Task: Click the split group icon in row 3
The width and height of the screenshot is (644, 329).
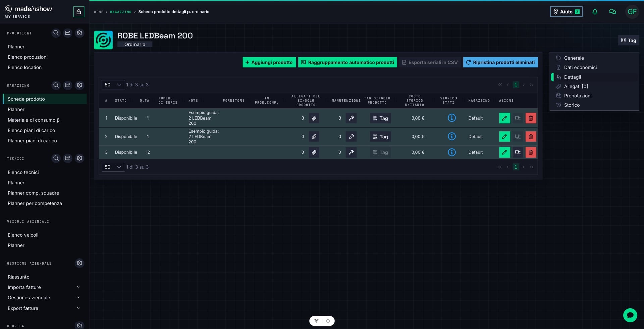Action: click(518, 152)
